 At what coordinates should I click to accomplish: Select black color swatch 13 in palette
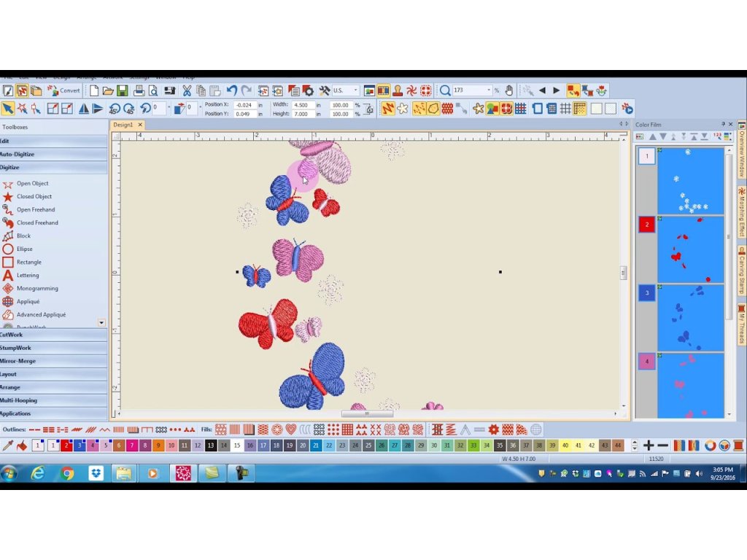[x=210, y=446]
